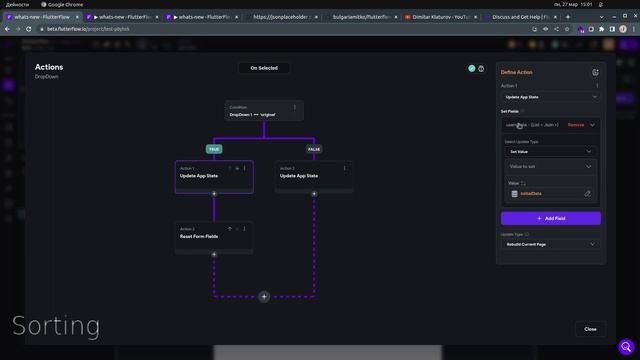This screenshot has width=640, height=360.
Task: Select the FALSE branch label
Action: [314, 149]
